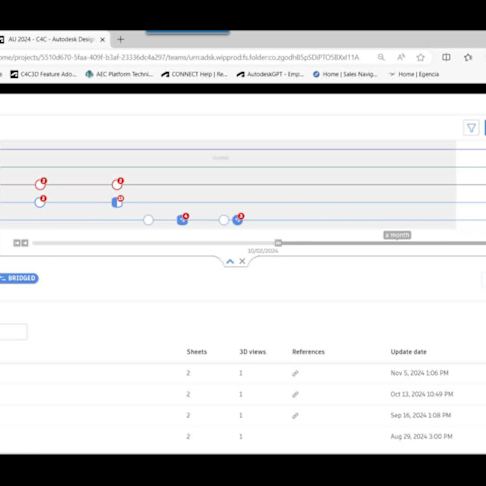
Task: Click the browser address bar URL
Action: 179,57
